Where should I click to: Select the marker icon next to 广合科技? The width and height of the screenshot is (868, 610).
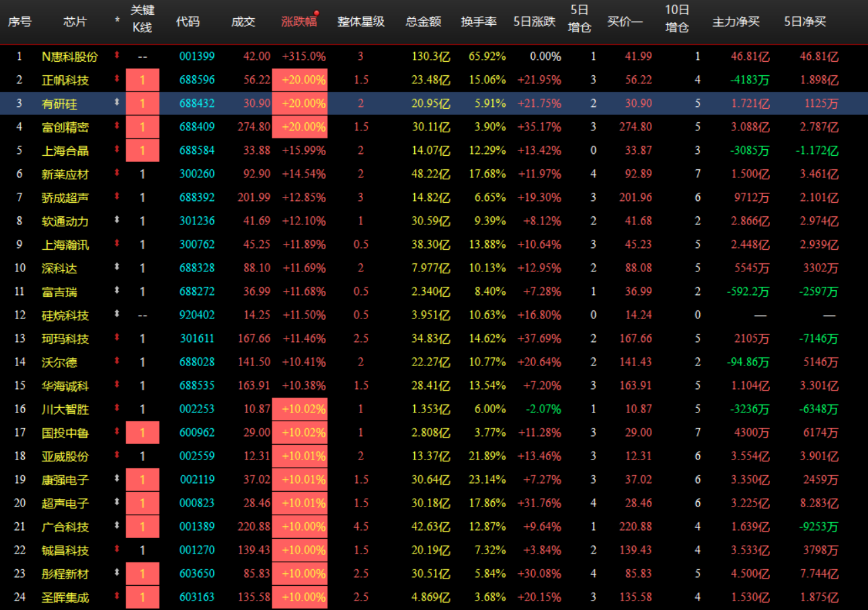(117, 526)
